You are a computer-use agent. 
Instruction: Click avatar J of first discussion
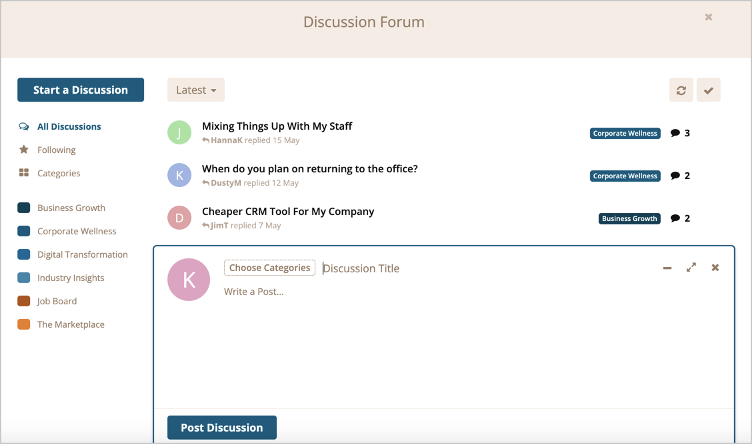click(179, 132)
